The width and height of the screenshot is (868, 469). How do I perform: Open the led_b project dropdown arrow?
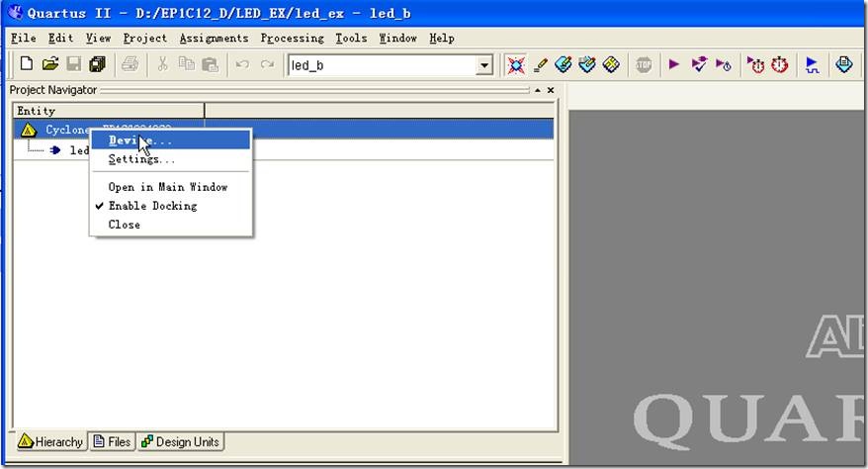tap(484, 65)
